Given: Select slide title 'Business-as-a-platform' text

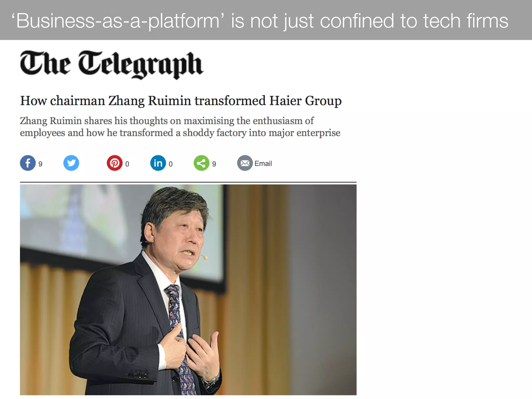Looking at the screenshot, I should coord(260,21).
